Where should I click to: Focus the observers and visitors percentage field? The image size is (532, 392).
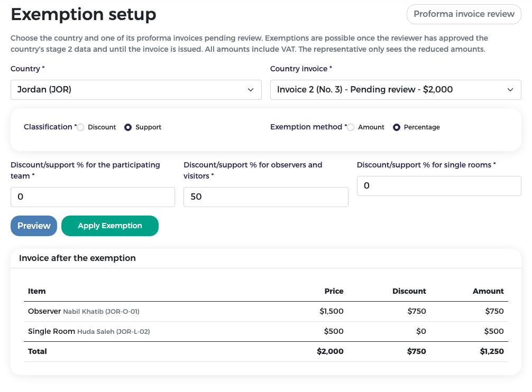click(265, 197)
